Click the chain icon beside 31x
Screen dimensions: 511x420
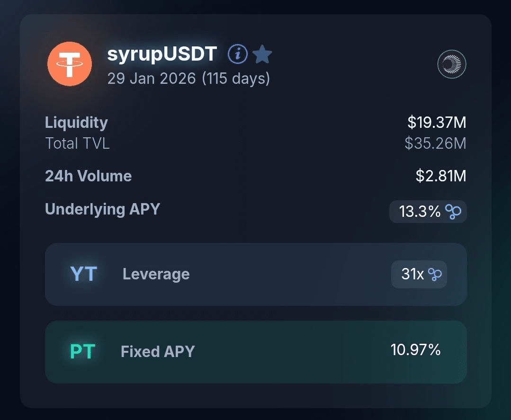435,274
